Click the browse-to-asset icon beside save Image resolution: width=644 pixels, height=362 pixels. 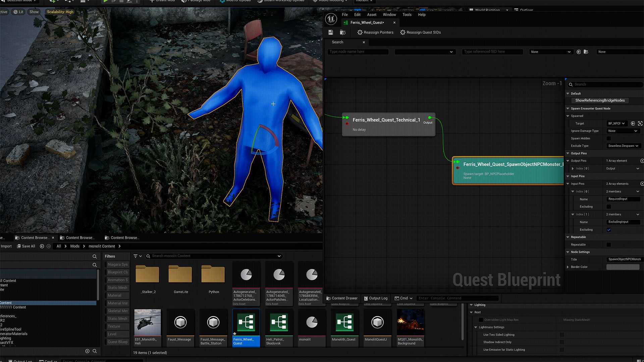(x=342, y=32)
